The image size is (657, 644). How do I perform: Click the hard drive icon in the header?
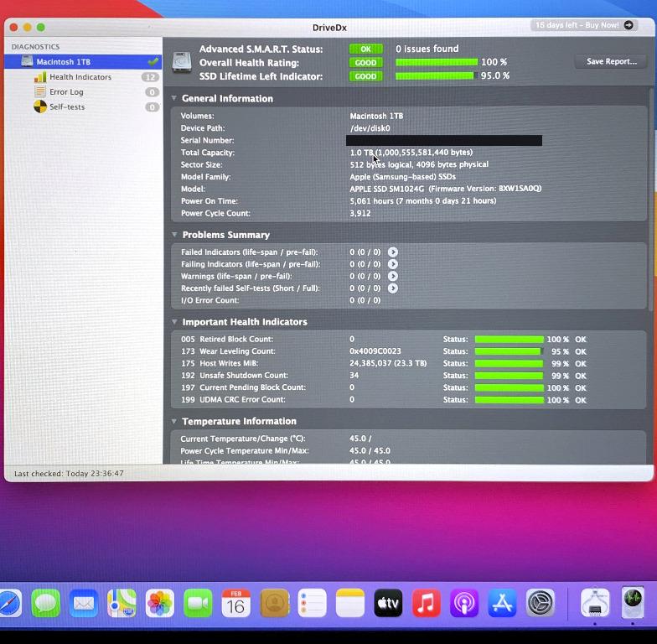182,62
